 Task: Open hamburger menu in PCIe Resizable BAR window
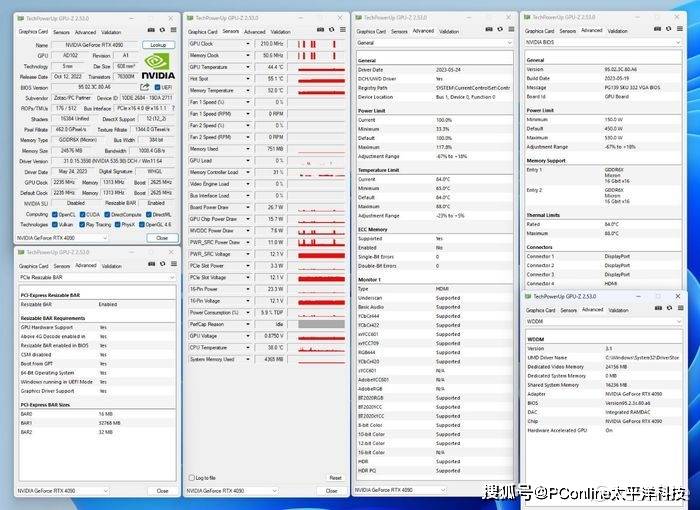(x=174, y=264)
